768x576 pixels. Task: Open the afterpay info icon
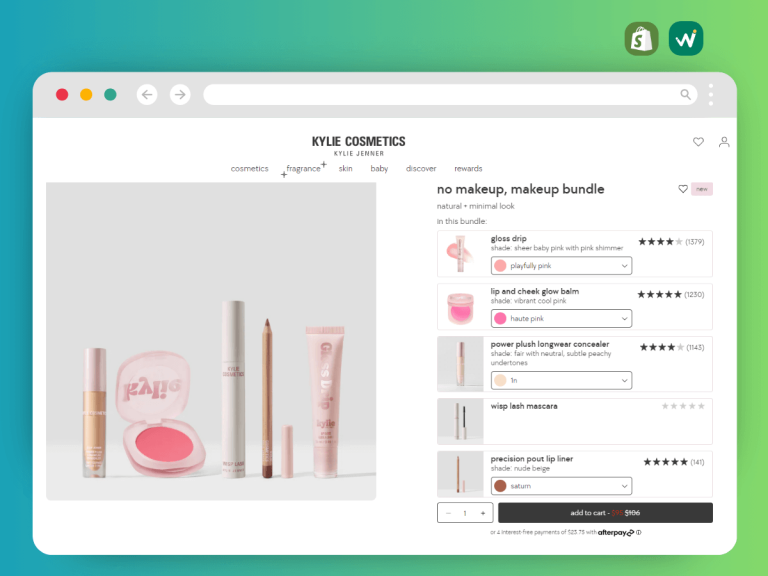point(639,532)
